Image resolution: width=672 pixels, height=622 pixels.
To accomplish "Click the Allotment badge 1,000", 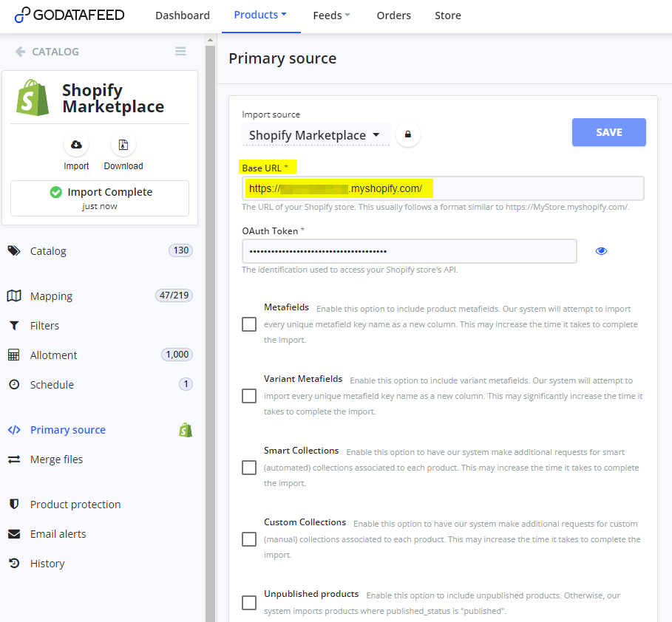I will tap(177, 355).
